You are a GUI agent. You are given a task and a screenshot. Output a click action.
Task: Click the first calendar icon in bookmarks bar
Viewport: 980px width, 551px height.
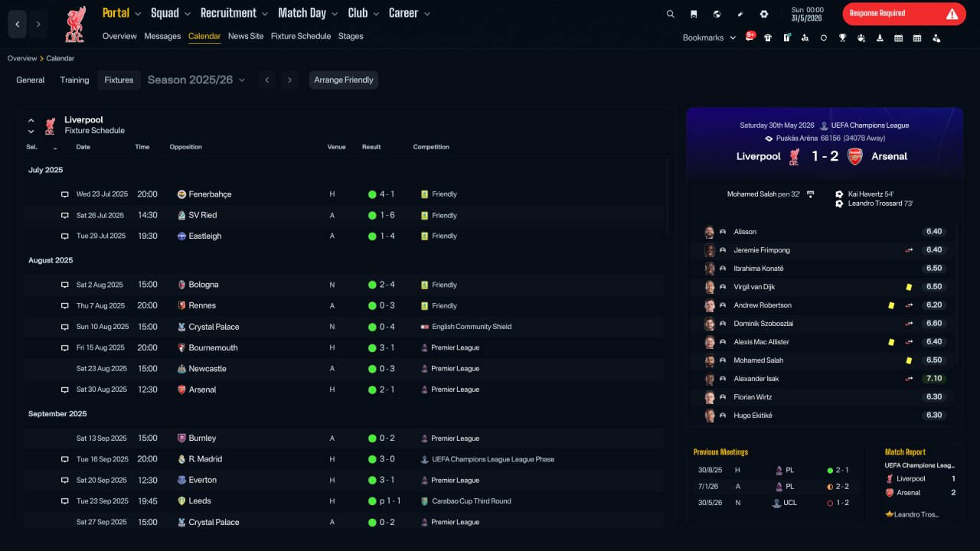(x=898, y=37)
